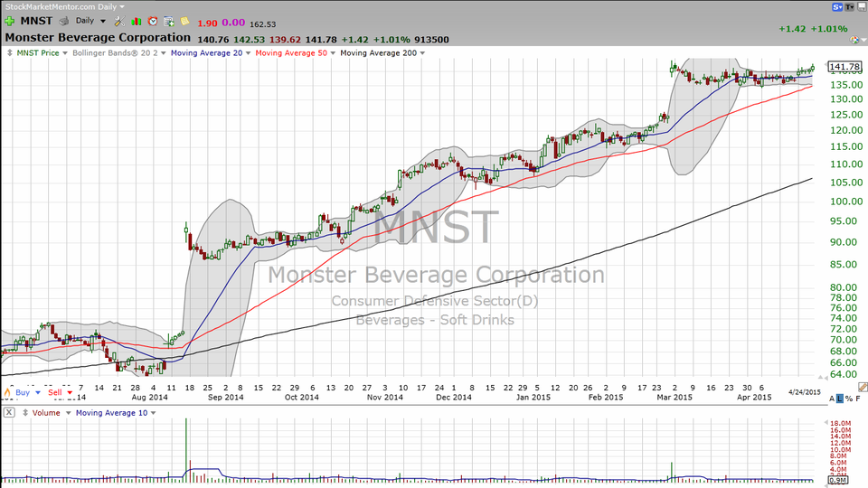Click the Dec 2014 axis label

(454, 398)
